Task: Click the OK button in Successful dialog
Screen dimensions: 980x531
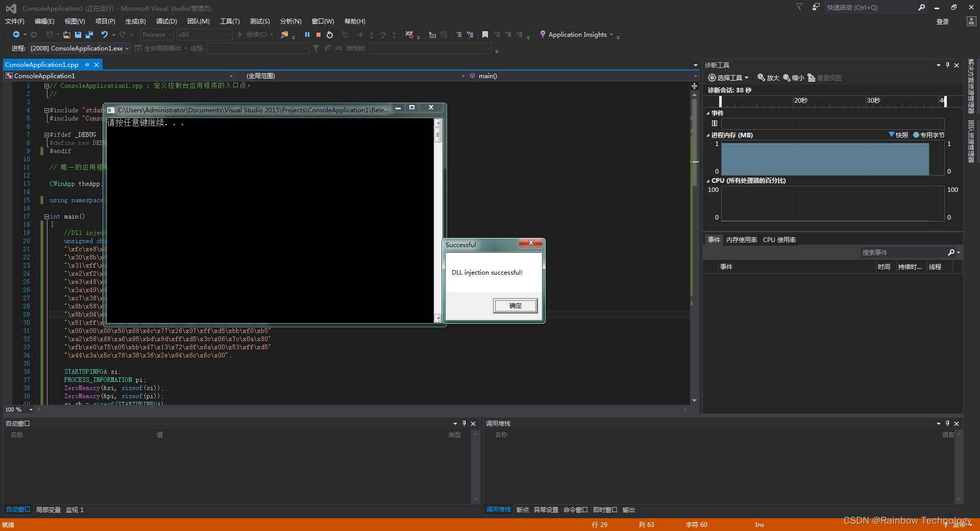Action: click(x=515, y=306)
